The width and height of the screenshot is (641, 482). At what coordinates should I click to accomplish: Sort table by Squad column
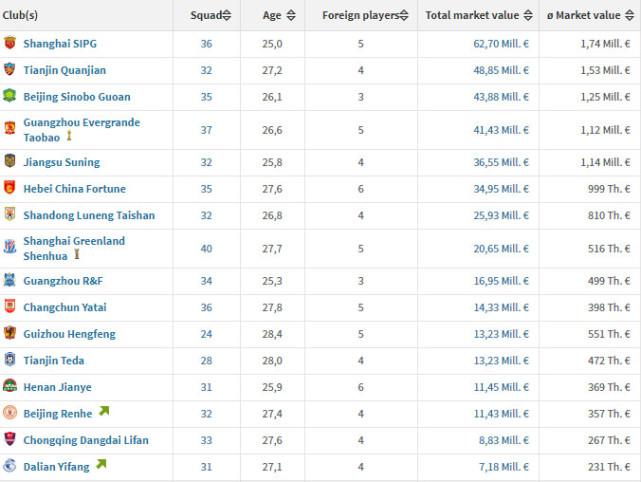point(211,15)
